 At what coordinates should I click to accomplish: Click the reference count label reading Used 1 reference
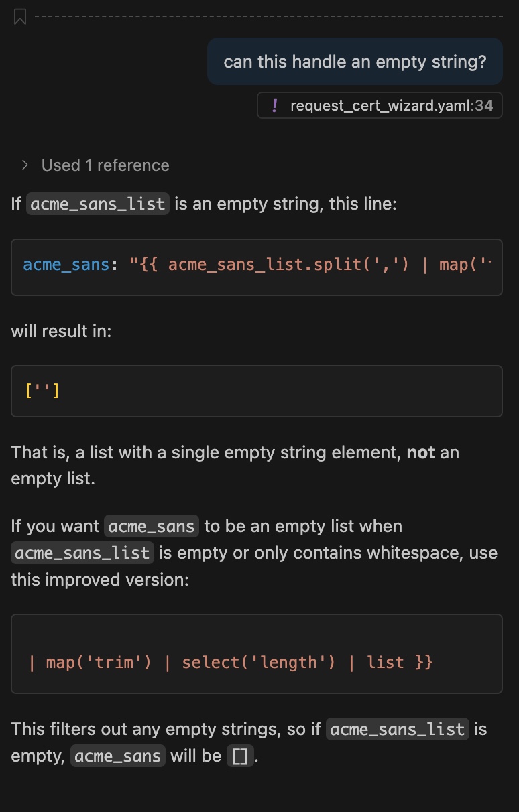[105, 165]
